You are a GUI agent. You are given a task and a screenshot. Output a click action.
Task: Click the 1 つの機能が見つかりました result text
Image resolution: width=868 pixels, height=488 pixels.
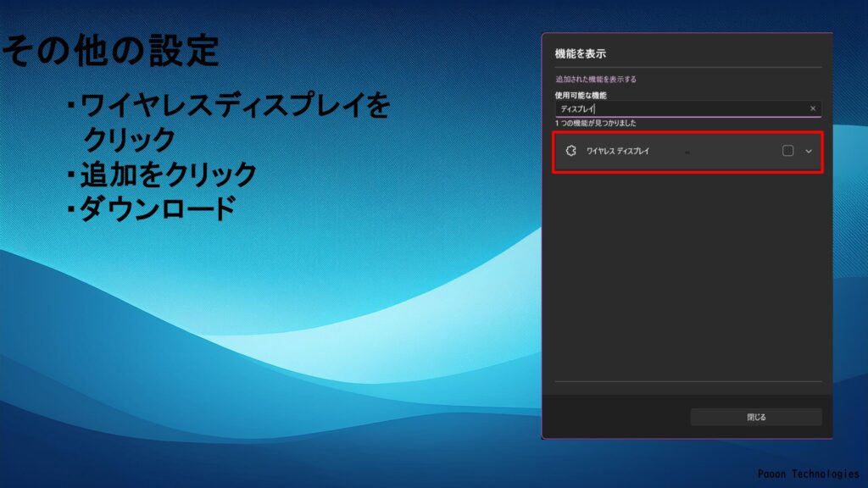[x=595, y=123]
